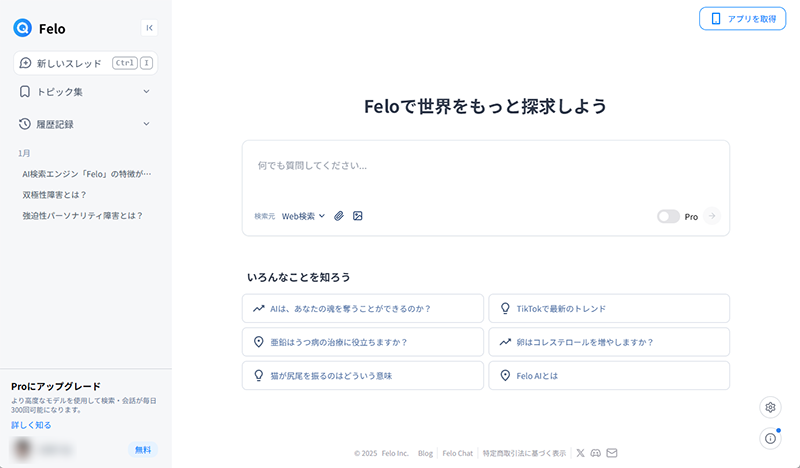Image resolution: width=800 pixels, height=468 pixels.
Task: Open history thread AI検索エンジン「Felo」の特徴が…
Action: coord(87,174)
